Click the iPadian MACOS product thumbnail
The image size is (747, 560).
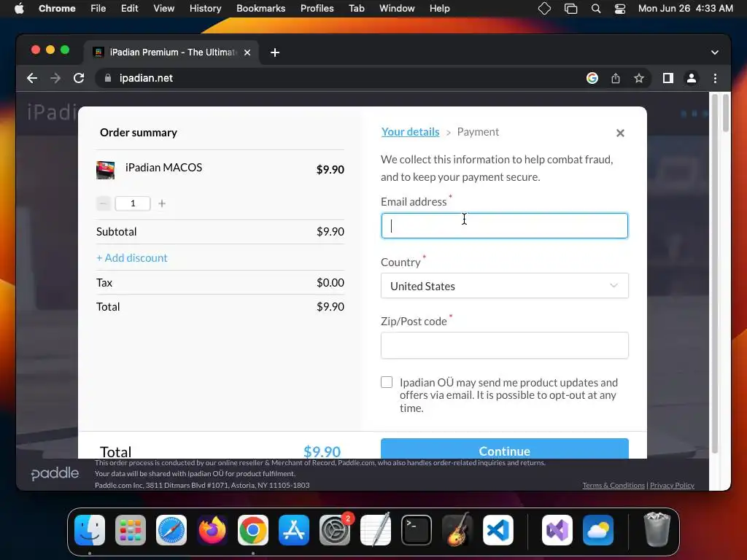click(105, 170)
